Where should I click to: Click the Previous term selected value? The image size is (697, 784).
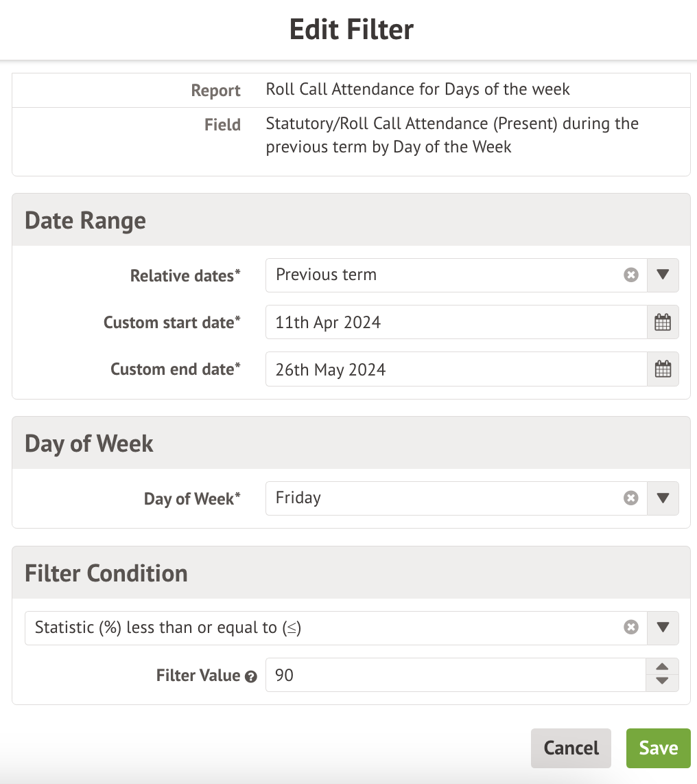click(327, 275)
